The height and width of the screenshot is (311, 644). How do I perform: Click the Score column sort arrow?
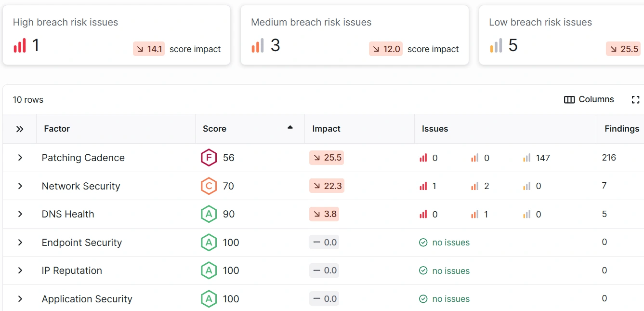(x=290, y=128)
